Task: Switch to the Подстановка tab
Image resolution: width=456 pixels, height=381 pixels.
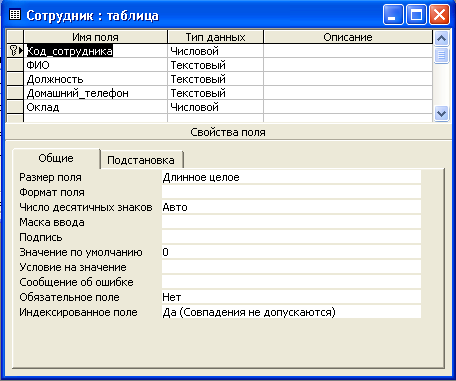Action: (141, 160)
